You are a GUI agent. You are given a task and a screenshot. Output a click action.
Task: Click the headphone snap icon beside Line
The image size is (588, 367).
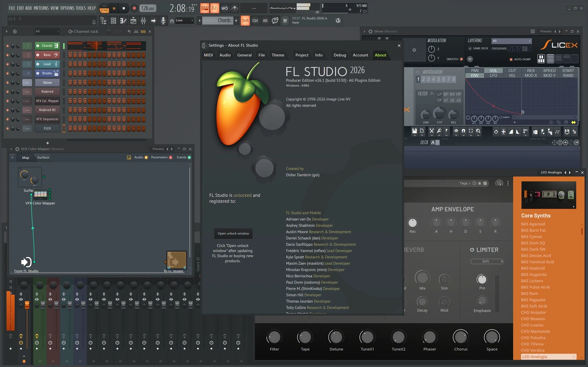point(172,21)
